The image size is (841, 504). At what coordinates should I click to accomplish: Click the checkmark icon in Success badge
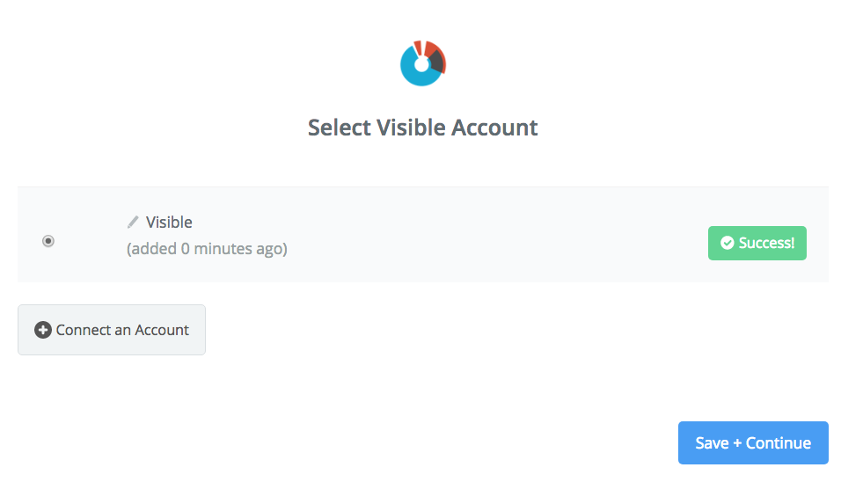(x=727, y=243)
